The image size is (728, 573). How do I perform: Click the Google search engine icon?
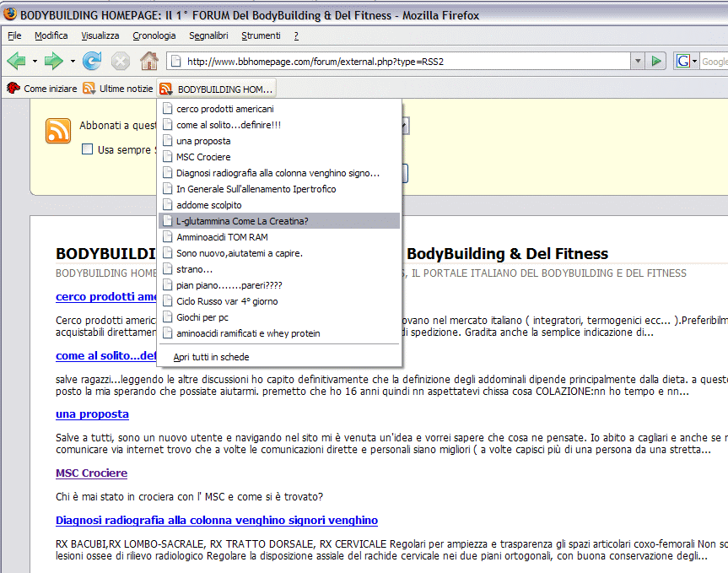coord(682,61)
